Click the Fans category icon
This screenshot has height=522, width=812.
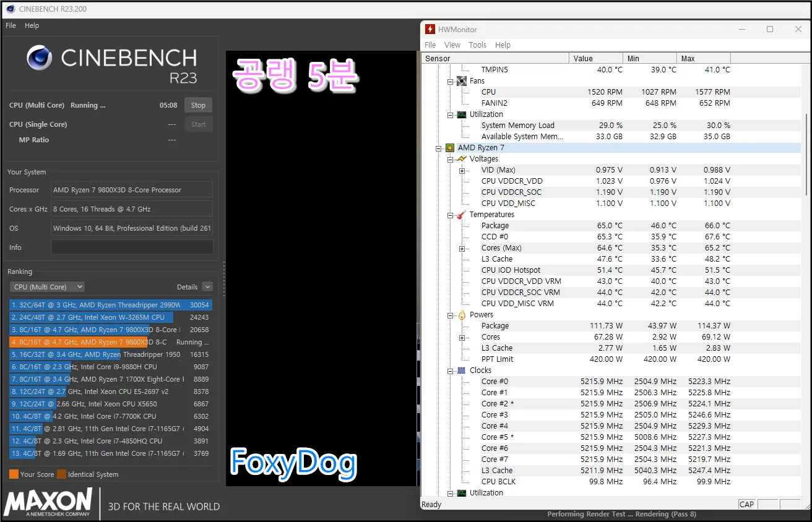tap(461, 81)
